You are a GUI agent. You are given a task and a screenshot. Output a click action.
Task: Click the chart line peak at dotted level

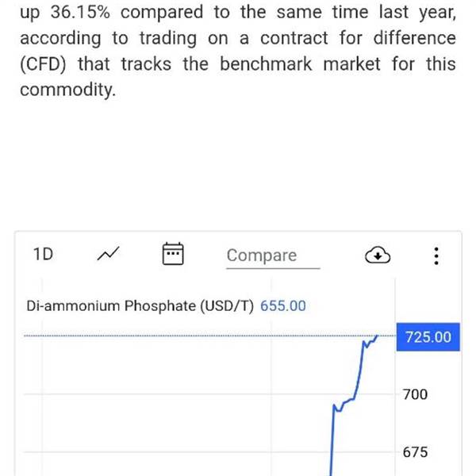click(x=378, y=336)
